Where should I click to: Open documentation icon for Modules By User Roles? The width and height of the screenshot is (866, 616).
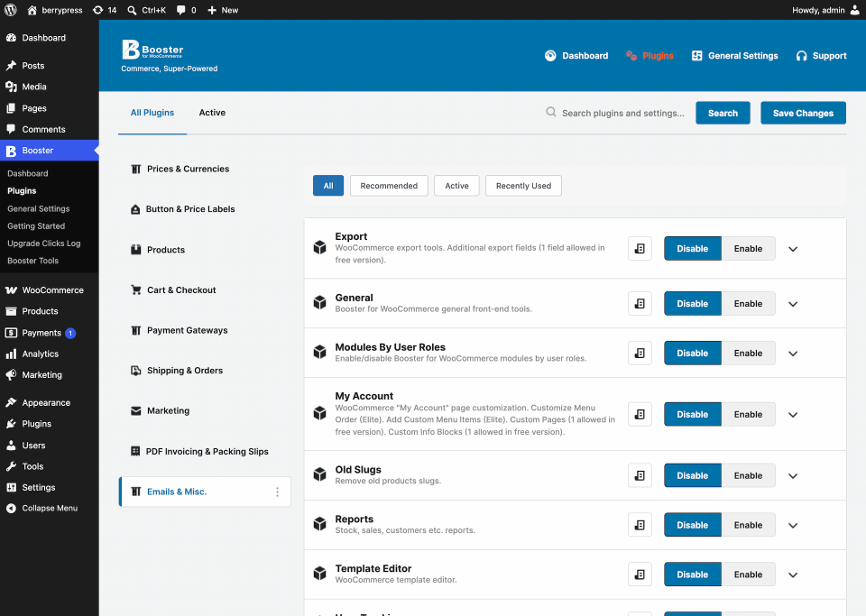[x=640, y=354]
